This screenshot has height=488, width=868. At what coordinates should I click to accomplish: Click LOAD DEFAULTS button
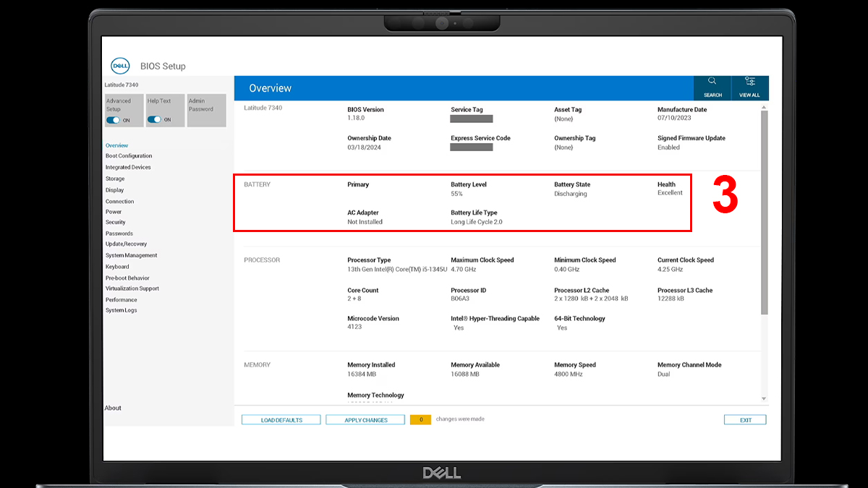[x=281, y=420]
